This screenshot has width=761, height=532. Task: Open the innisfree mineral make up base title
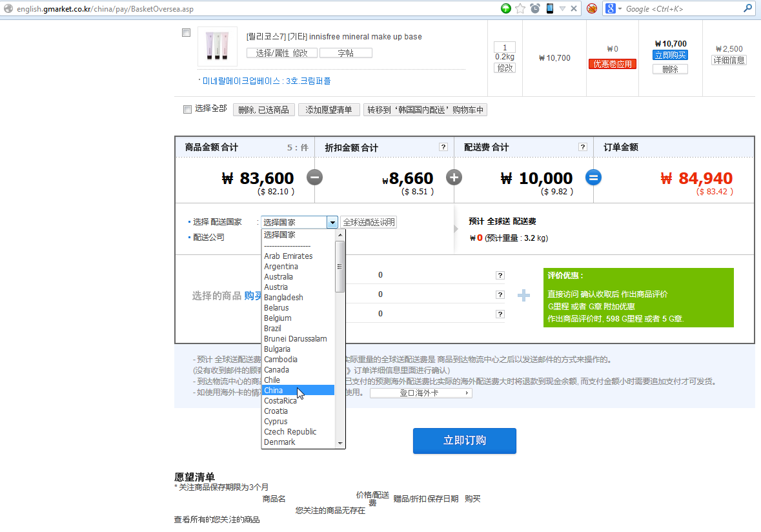[334, 36]
